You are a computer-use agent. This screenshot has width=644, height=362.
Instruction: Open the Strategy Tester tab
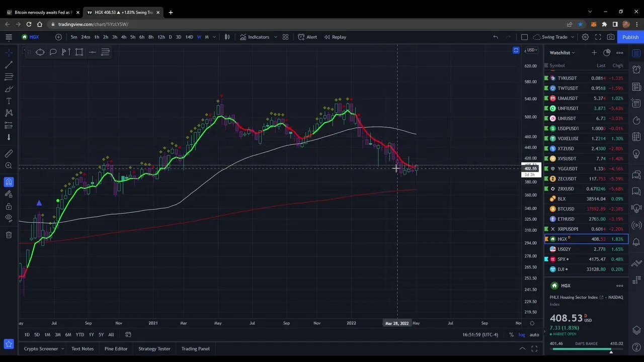click(154, 348)
